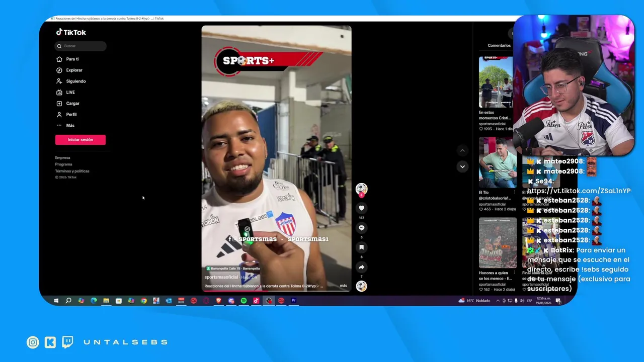Click the Buscar search field
Viewport: 644px width, 362px height.
[x=80, y=46]
